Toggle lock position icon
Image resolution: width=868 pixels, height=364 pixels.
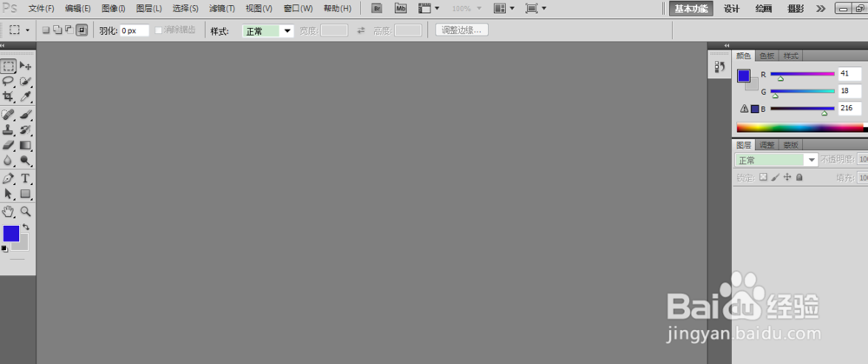(787, 177)
